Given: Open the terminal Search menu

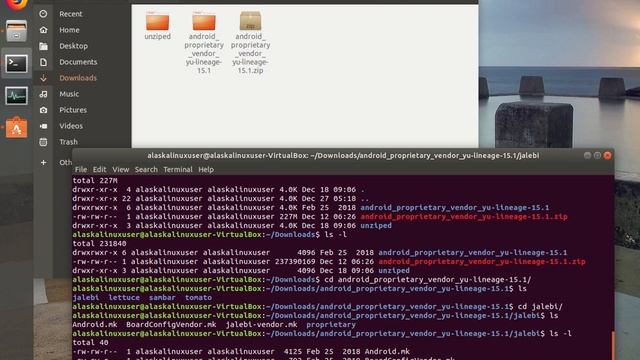Looking at the screenshot, I should (146, 169).
